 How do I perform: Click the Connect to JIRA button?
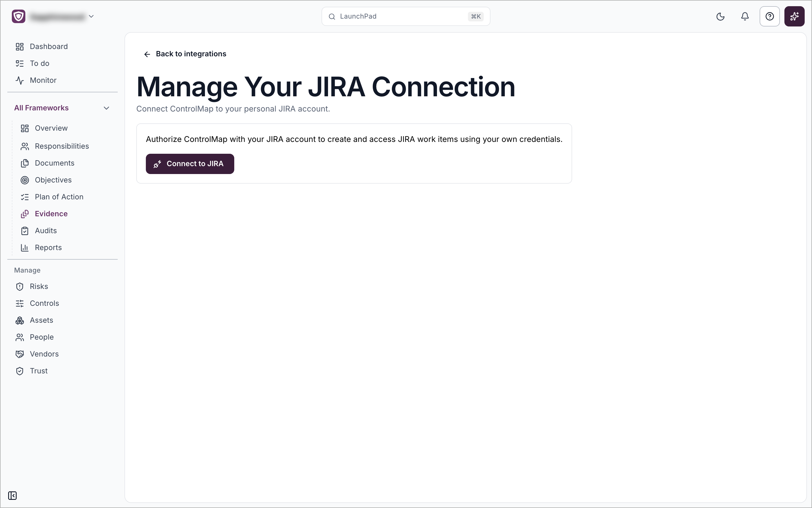tap(190, 164)
